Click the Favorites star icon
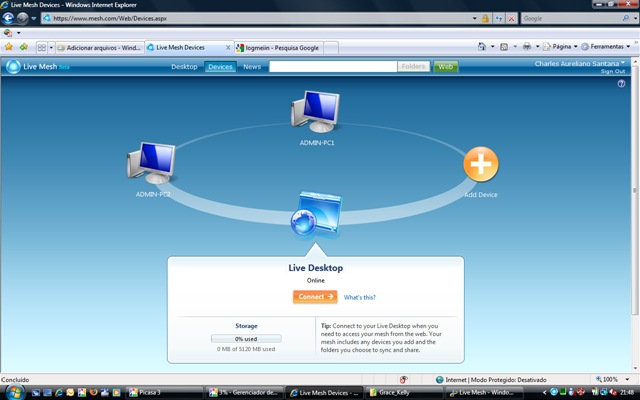 click(8, 47)
